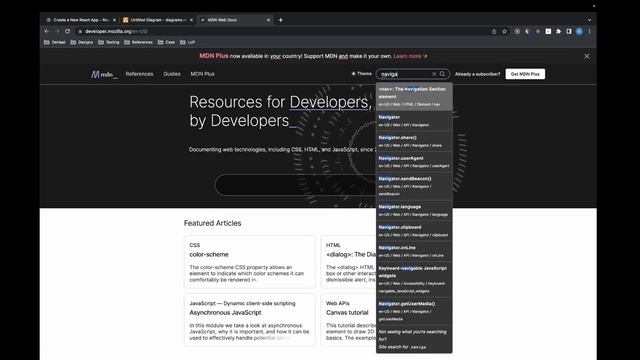The image size is (640, 360).
Task: Choose the Navigator.userAgent result
Action: point(414,162)
